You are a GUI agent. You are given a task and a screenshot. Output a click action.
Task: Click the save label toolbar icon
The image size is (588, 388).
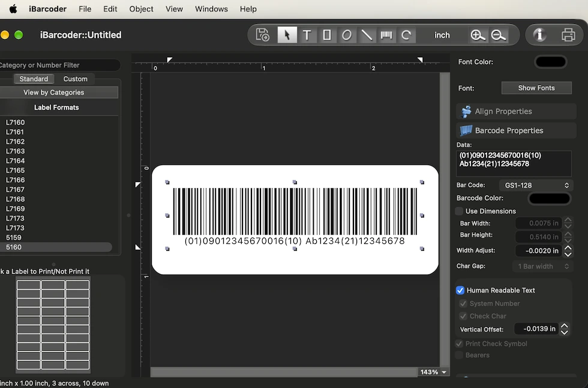tap(263, 35)
